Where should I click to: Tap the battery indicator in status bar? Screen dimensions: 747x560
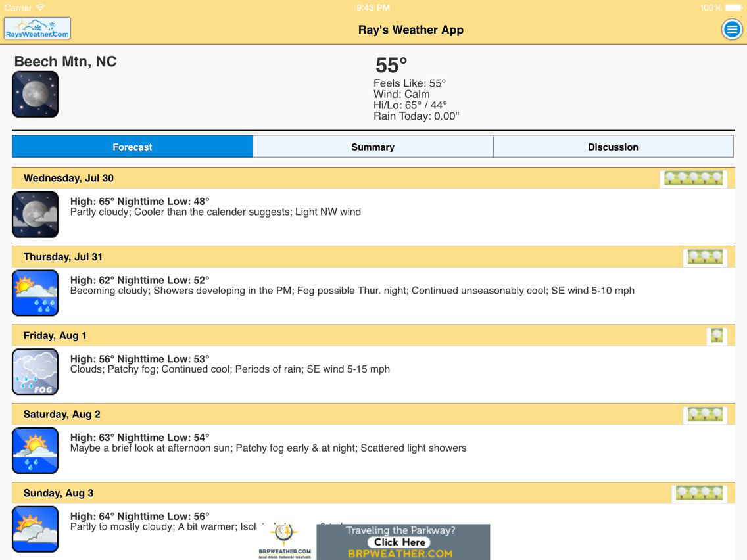[x=733, y=8]
